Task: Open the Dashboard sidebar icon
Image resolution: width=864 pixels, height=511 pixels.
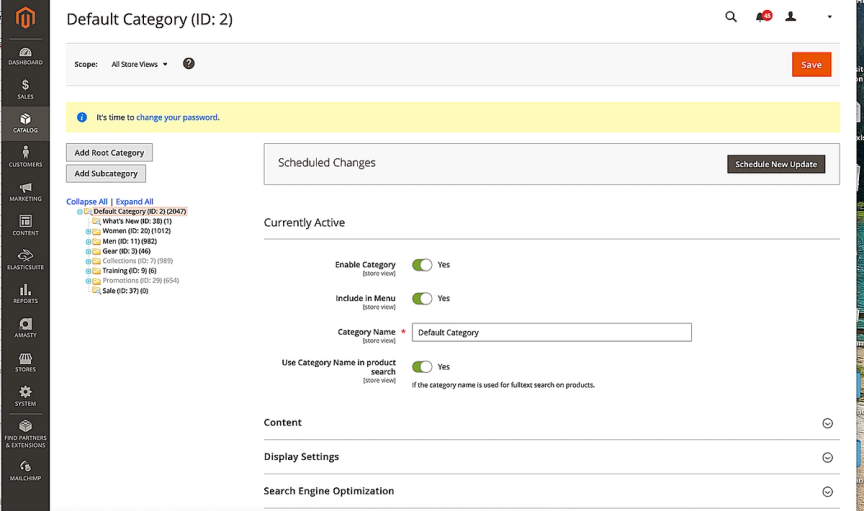Action: [x=25, y=56]
